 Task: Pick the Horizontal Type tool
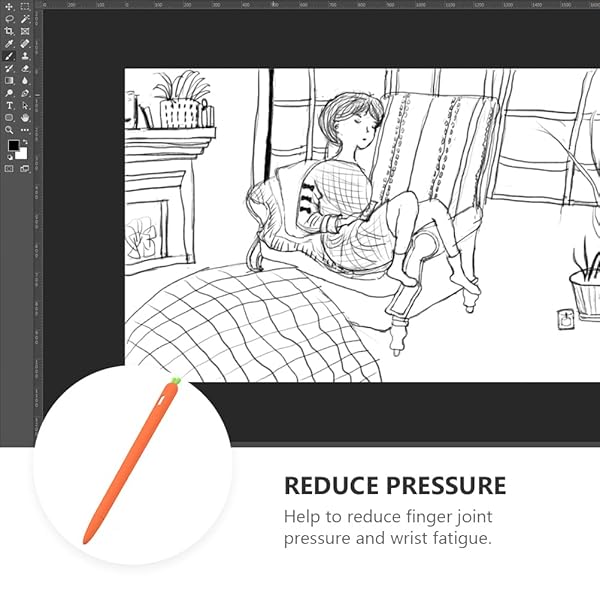pos(10,105)
